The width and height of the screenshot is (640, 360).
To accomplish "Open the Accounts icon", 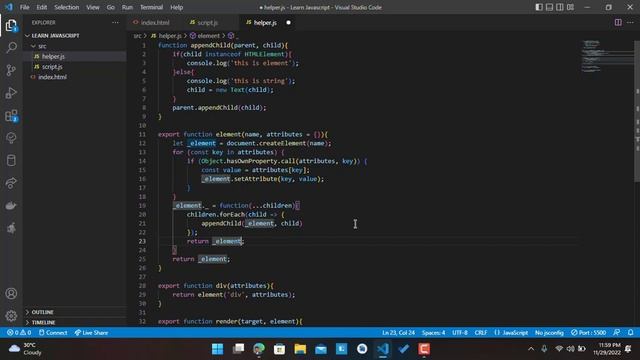I will pos(11,293).
